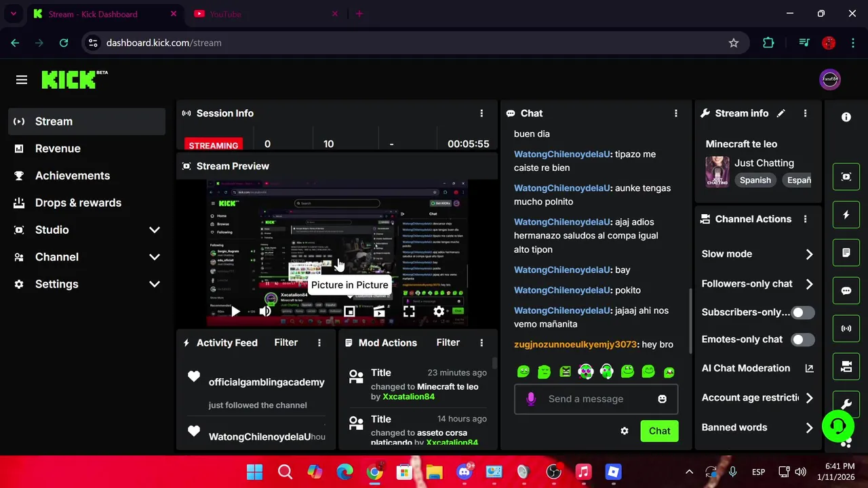
Task: Enter fullscreen on stream preview
Action: pos(409,312)
